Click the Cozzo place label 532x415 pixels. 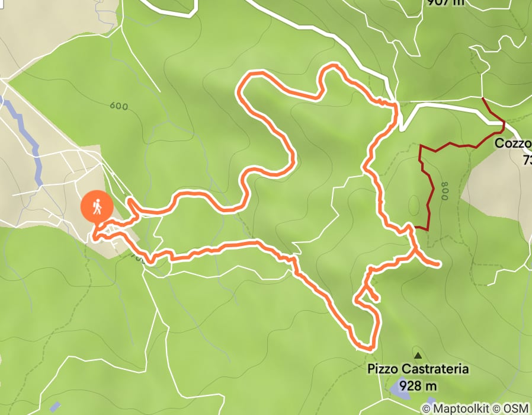513,143
